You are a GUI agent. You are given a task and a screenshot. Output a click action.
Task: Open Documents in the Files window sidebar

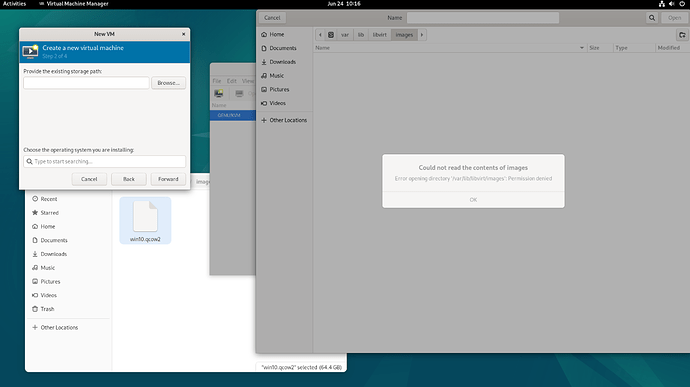point(67,240)
